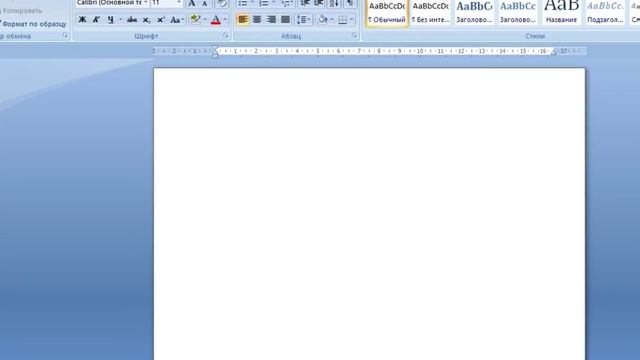Open the Шрифт dialog launcher
Viewport: 640px width, 360px height.
click(226, 36)
